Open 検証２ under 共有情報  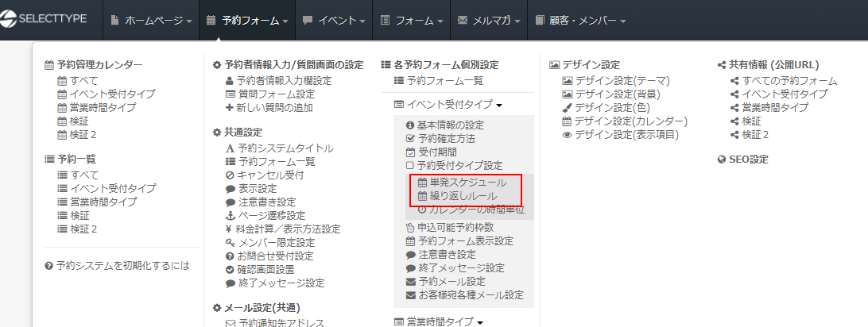click(750, 134)
